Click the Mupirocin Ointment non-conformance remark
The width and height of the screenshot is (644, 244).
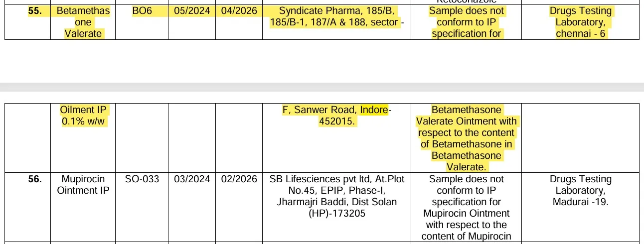coord(466,208)
